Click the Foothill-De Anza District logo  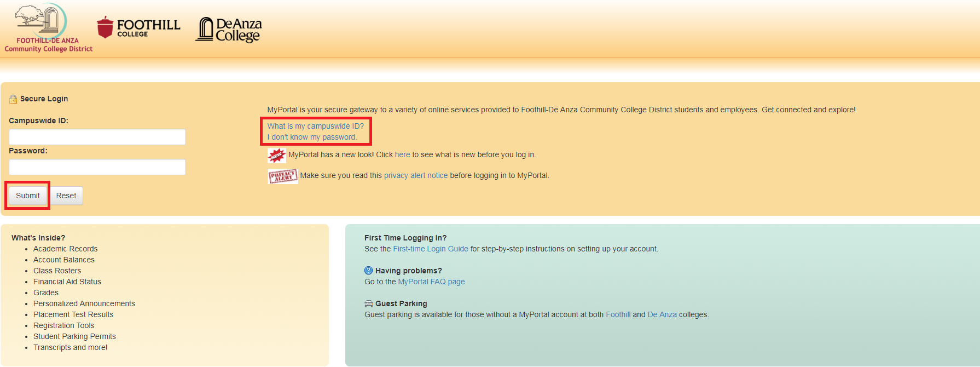[48, 28]
